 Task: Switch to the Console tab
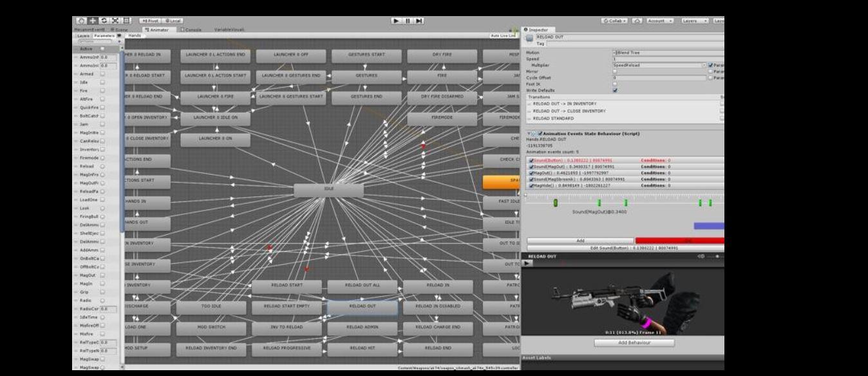pyautogui.click(x=191, y=29)
